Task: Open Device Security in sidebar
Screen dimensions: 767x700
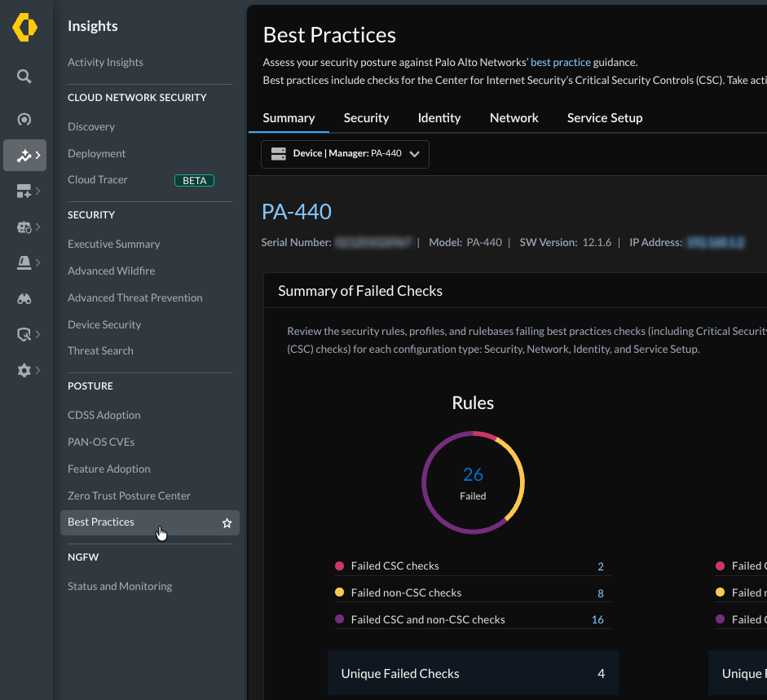Action: click(104, 325)
